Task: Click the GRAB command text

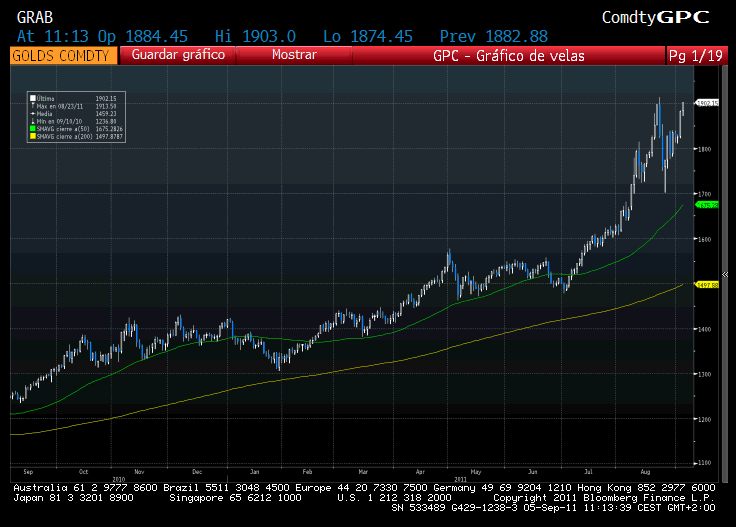Action: 35,18
